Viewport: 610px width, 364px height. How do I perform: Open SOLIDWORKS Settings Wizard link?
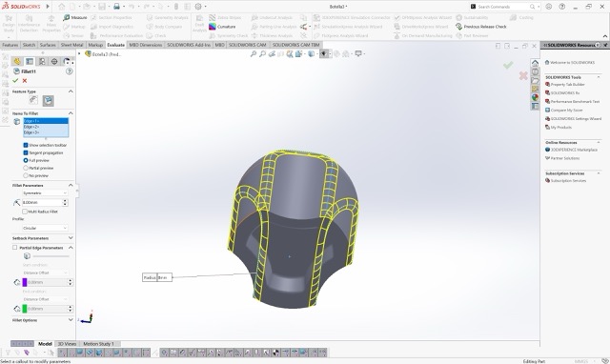[x=576, y=118]
